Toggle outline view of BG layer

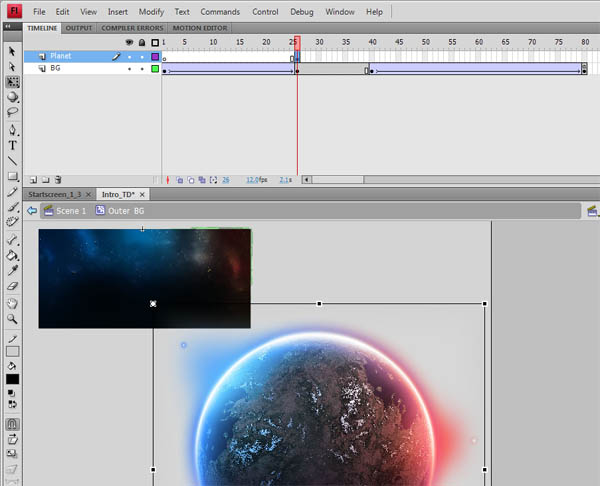pyautogui.click(x=155, y=69)
